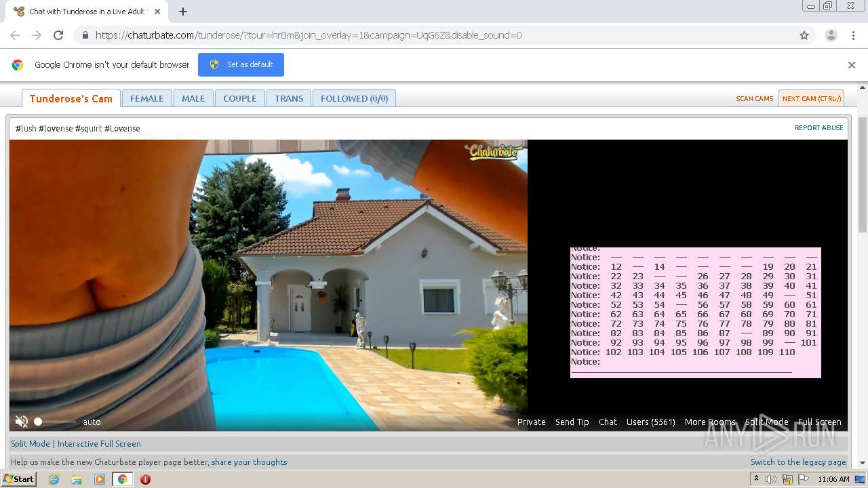Click the site lock icon
Viewport: 868px width, 488px height.
85,35
